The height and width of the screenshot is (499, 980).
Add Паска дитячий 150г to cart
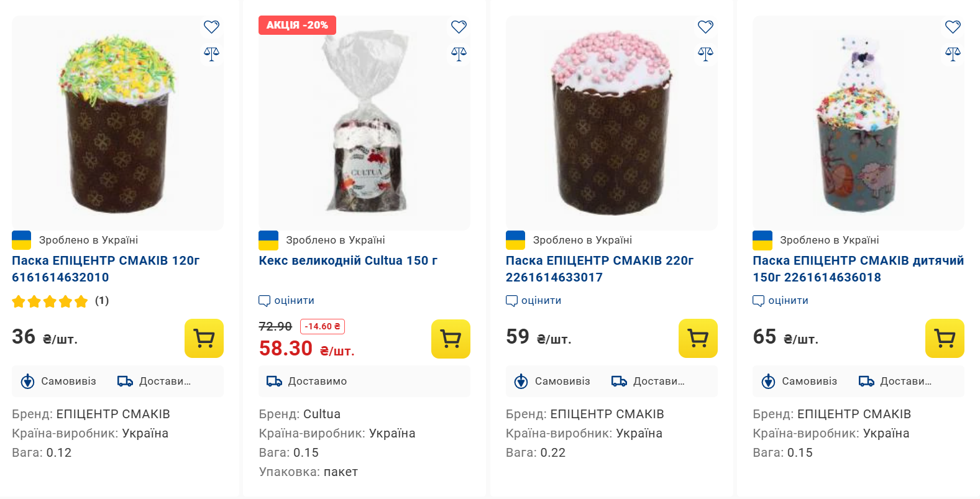[945, 339]
